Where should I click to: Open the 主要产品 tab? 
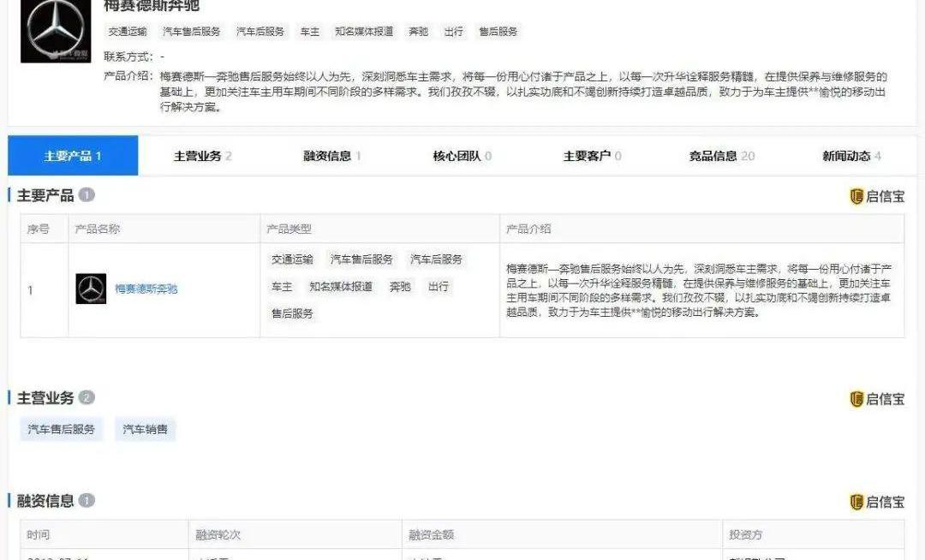click(73, 156)
